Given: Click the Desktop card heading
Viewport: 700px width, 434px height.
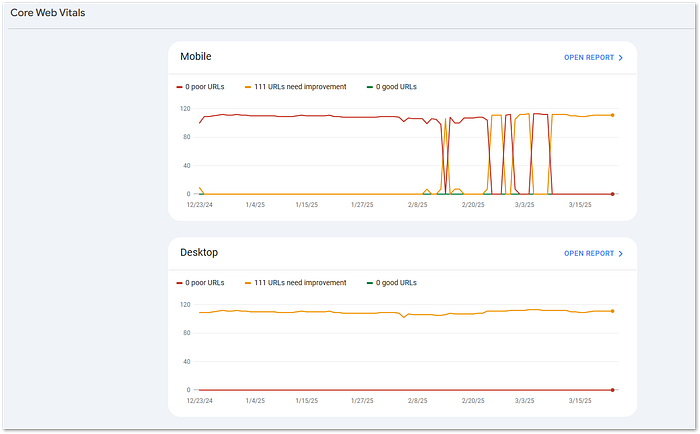Looking at the screenshot, I should pos(199,253).
